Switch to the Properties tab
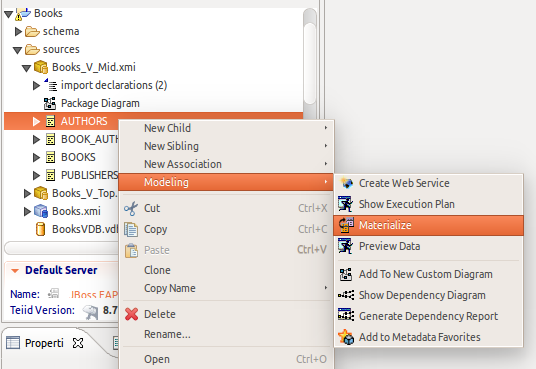 [x=44, y=343]
